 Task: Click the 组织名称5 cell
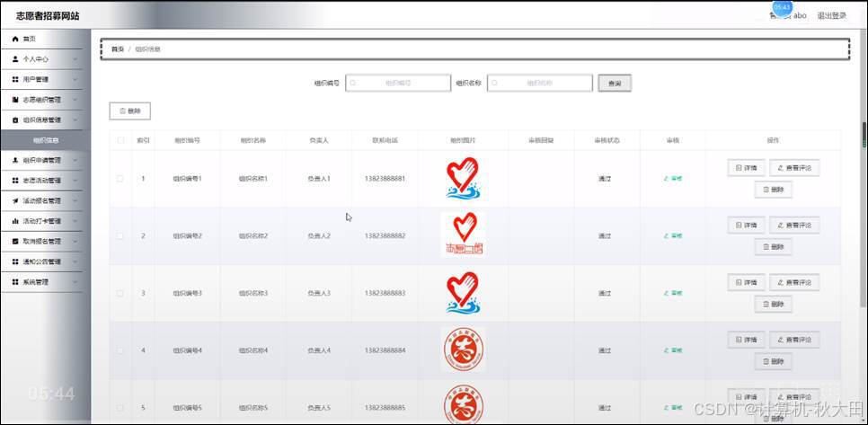[x=253, y=408]
